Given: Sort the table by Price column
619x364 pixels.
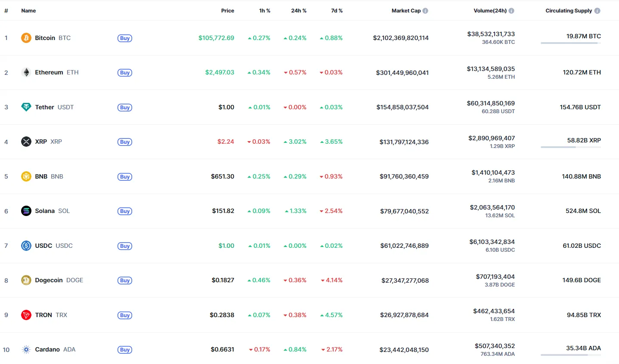Looking at the screenshot, I should pyautogui.click(x=227, y=11).
